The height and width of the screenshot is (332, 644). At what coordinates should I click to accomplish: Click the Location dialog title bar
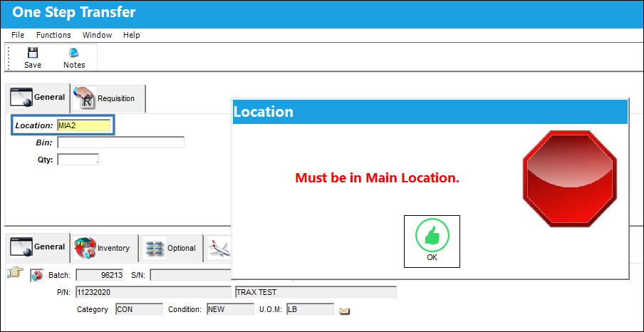[x=430, y=111]
